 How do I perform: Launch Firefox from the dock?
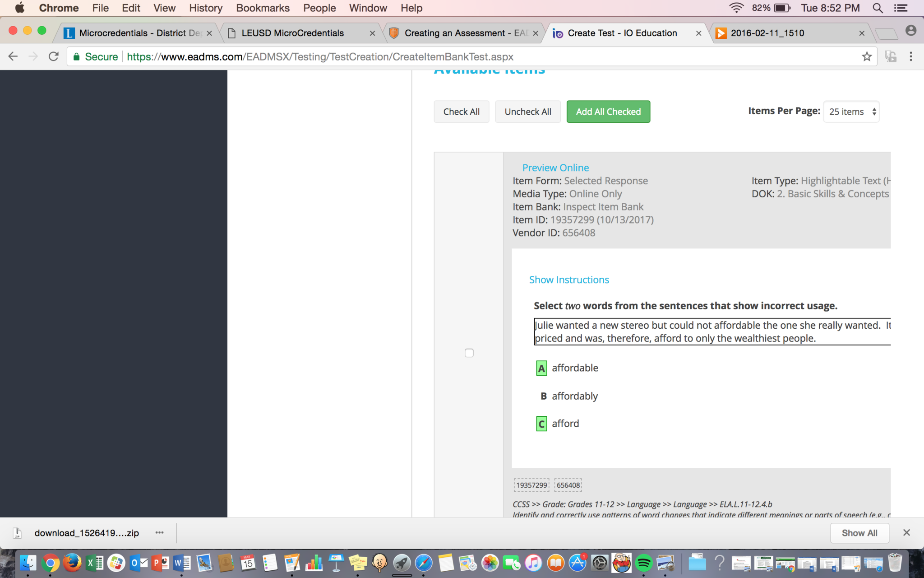(72, 563)
